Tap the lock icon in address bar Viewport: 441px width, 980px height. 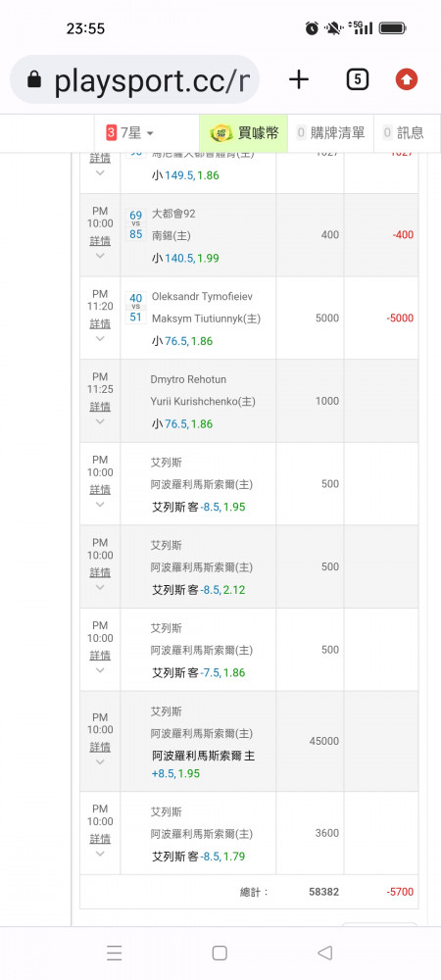pos(34,79)
